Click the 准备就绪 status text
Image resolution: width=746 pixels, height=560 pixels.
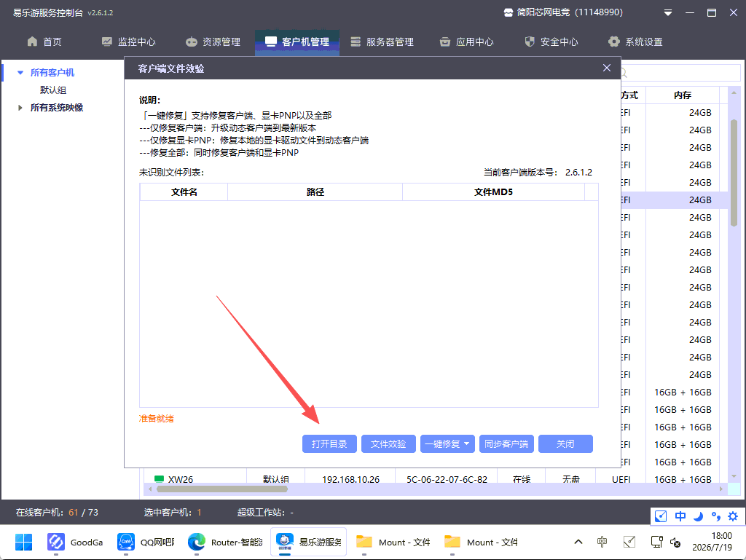coord(156,419)
